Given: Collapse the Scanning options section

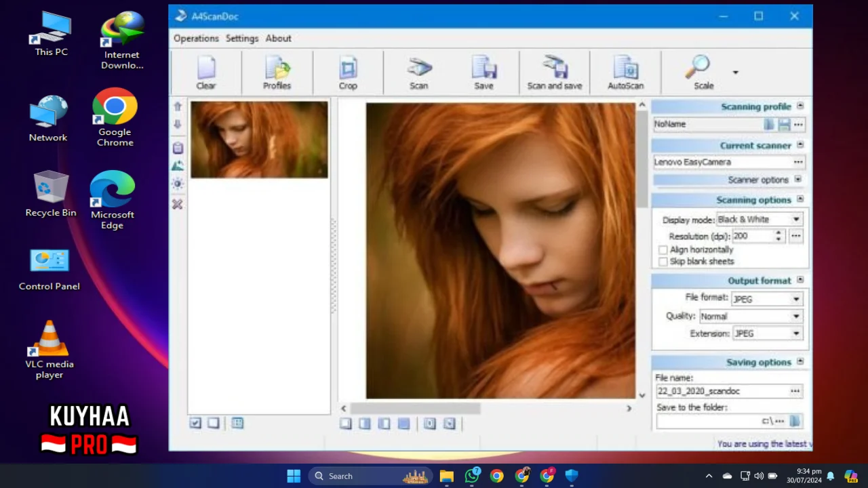Looking at the screenshot, I should click(x=800, y=199).
